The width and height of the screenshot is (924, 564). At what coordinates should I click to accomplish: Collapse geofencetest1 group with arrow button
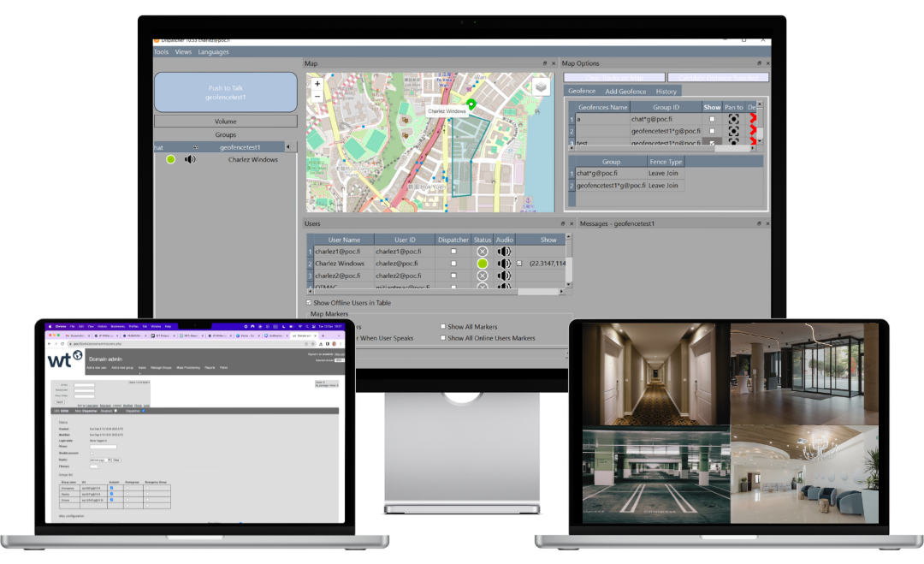[288, 147]
